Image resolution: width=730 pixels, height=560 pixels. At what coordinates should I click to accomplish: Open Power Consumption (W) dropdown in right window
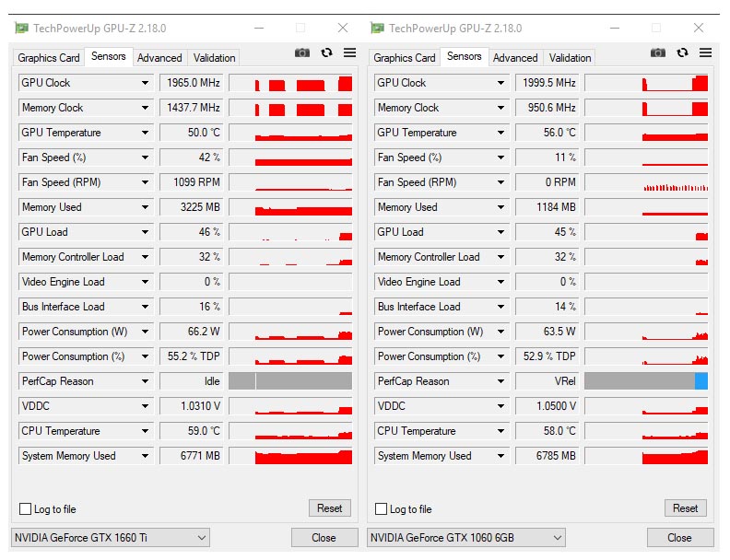click(x=500, y=332)
